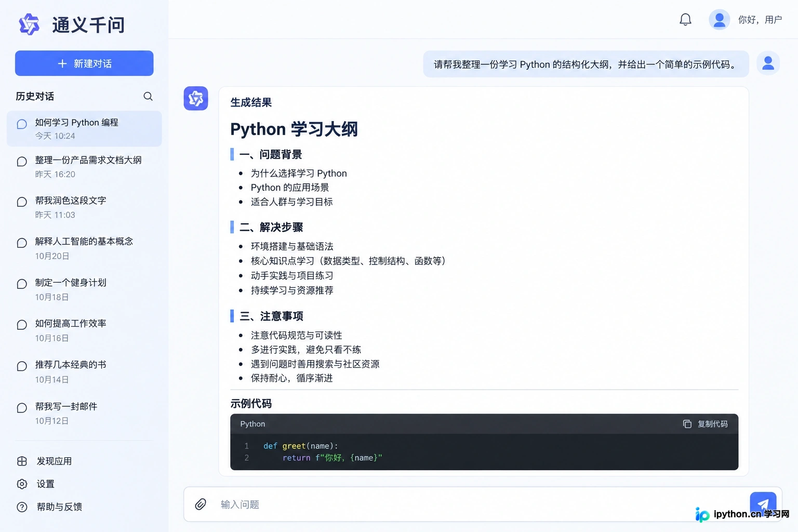Screen dimensions: 798x532
Task: Click the 发现应用 grid icon
Action: tap(22, 461)
